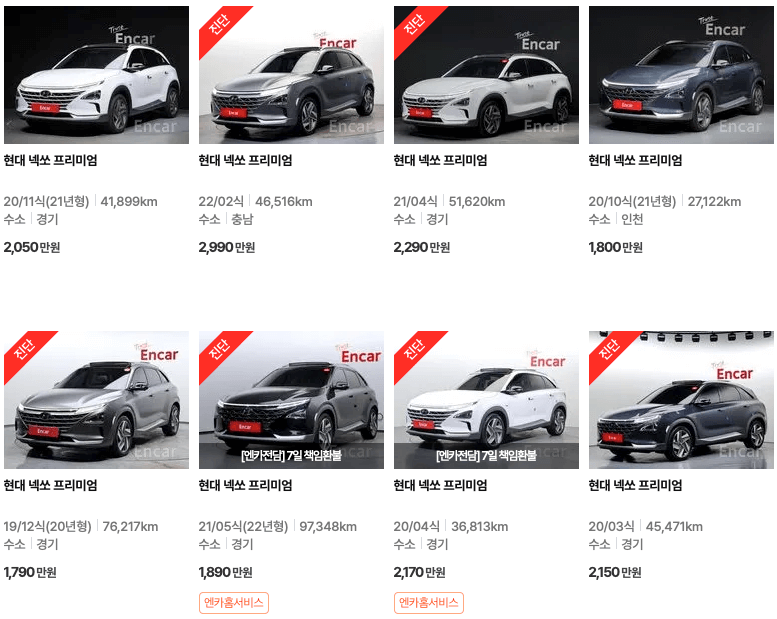Viewport: 777px width, 619px height.
Task: Open 현대 넥쏘 프리미엄 title for 충남 car
Action: [245, 160]
